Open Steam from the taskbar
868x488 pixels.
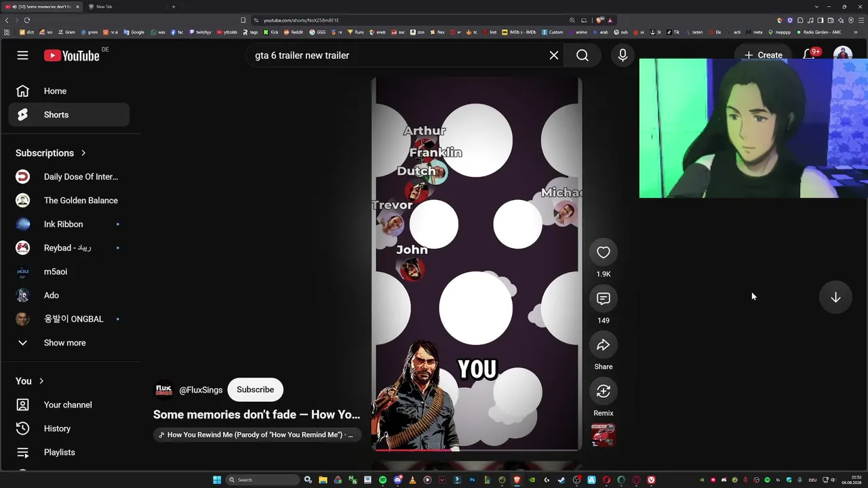click(561, 480)
